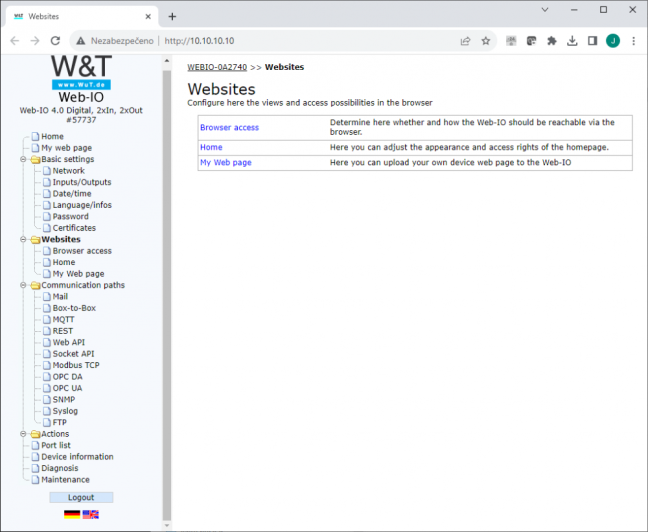Image resolution: width=648 pixels, height=532 pixels.
Task: Collapse the Basic settings tree node
Action: 23,159
